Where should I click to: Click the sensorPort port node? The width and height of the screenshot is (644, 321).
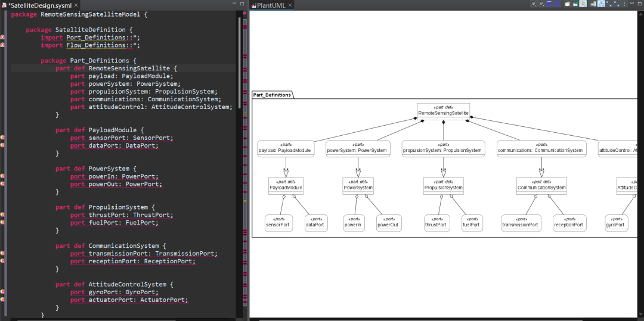tap(279, 223)
